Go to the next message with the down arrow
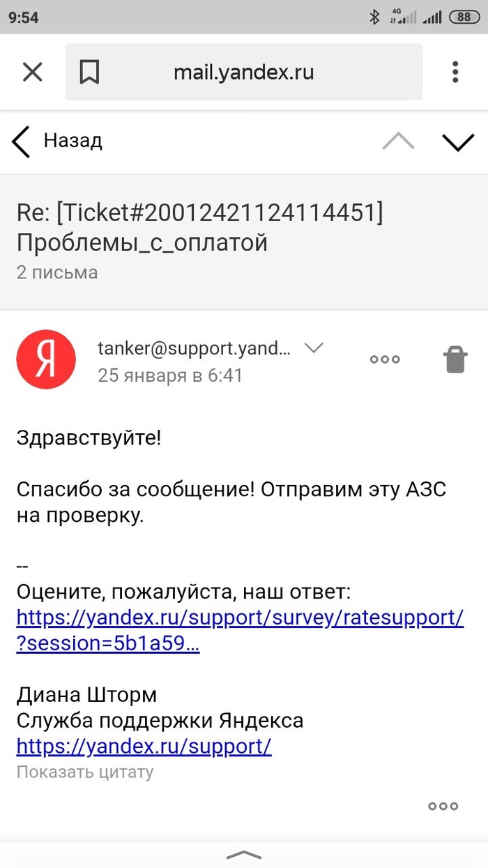 pyautogui.click(x=458, y=142)
